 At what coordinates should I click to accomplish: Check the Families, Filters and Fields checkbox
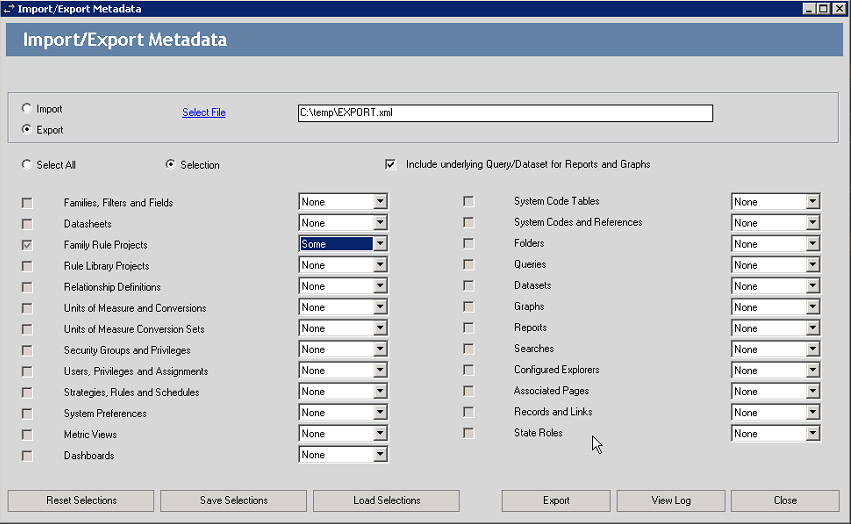pyautogui.click(x=27, y=203)
